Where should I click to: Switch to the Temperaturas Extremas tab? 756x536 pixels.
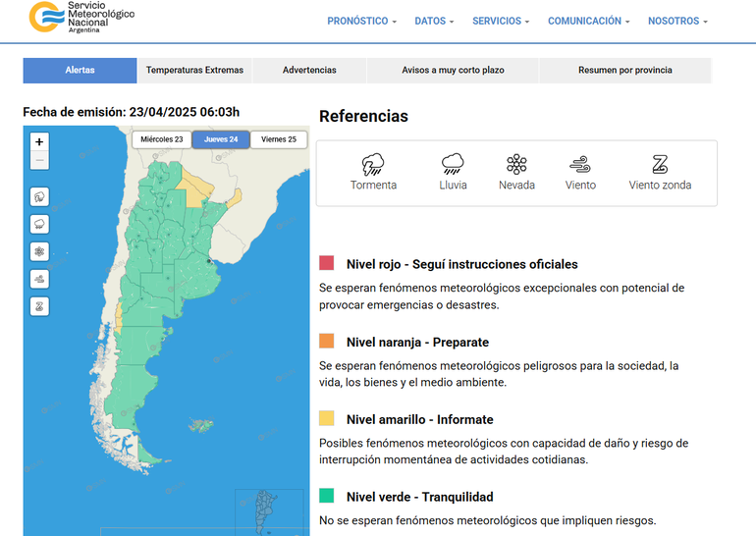tap(194, 71)
